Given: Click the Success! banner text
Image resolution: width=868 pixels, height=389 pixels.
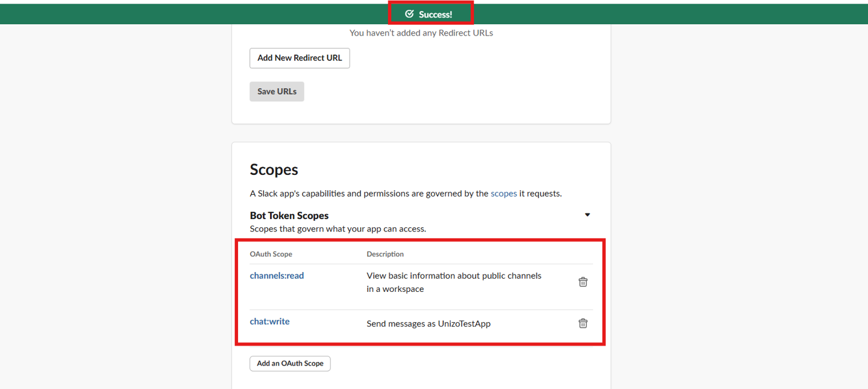Looking at the screenshot, I should click(x=435, y=14).
